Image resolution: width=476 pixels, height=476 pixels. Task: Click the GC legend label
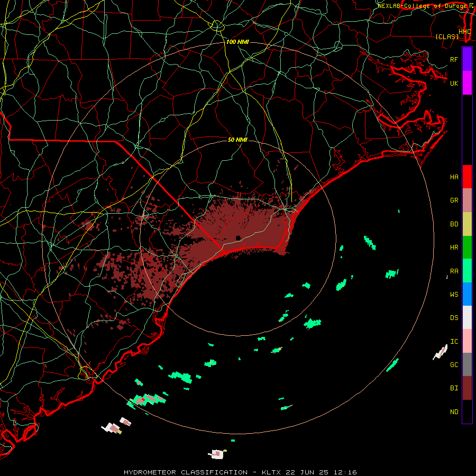tap(454, 365)
